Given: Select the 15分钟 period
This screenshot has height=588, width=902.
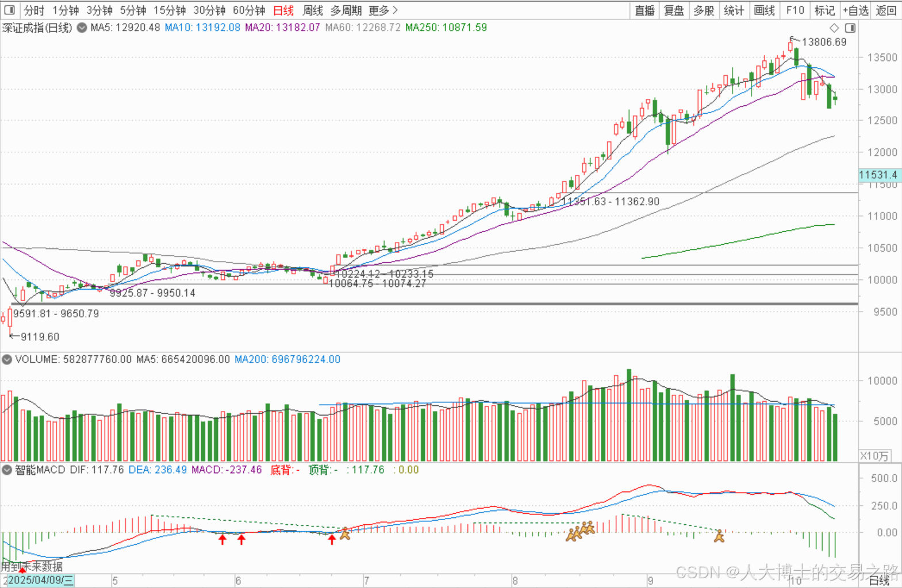Looking at the screenshot, I should click(170, 10).
